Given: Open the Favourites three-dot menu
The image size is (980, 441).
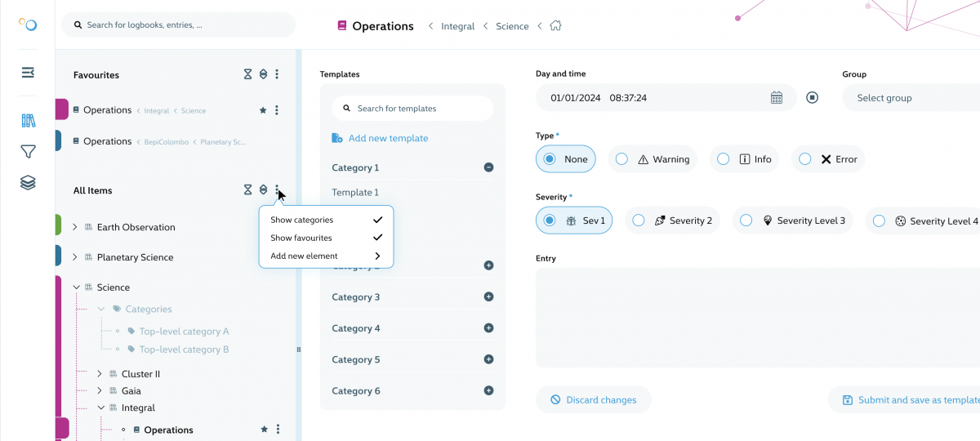Looking at the screenshot, I should point(277,74).
